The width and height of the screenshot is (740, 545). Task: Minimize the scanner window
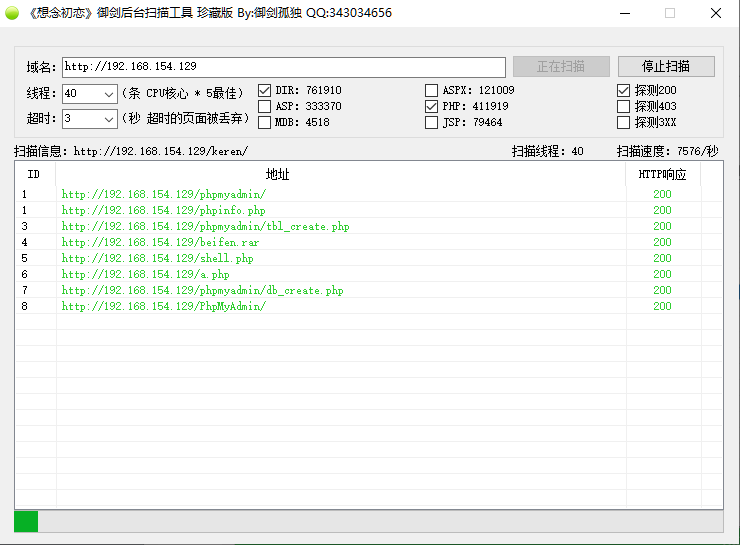(x=625, y=13)
